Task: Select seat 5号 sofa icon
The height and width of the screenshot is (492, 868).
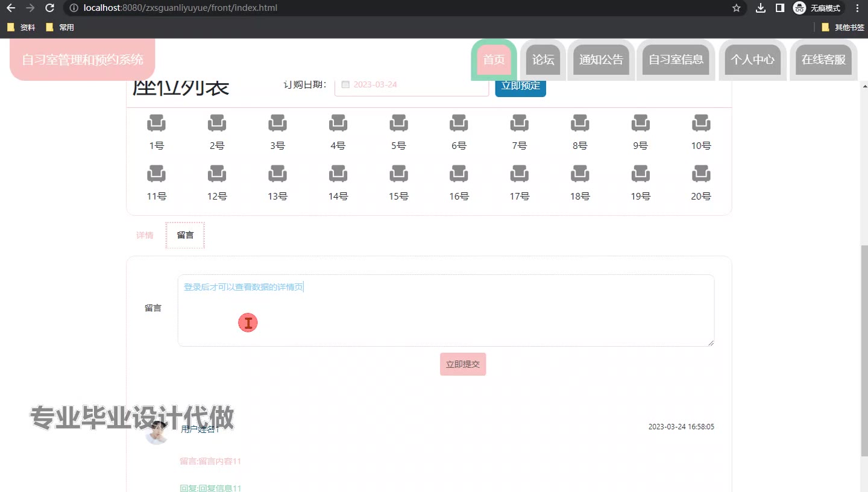Action: click(398, 123)
